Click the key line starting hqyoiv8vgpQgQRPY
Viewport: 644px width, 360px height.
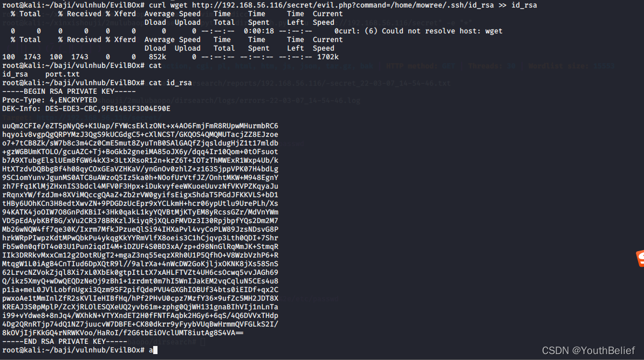(140, 135)
